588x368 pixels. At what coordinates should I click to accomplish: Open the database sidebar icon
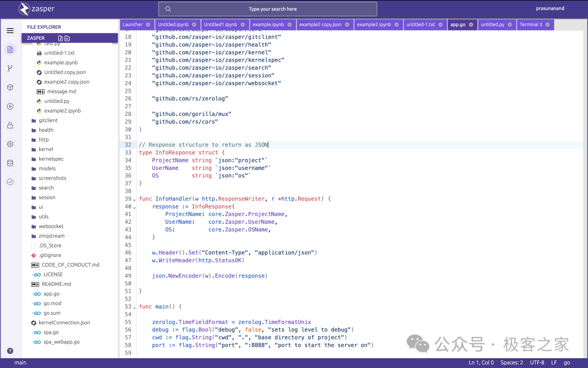pyautogui.click(x=10, y=163)
